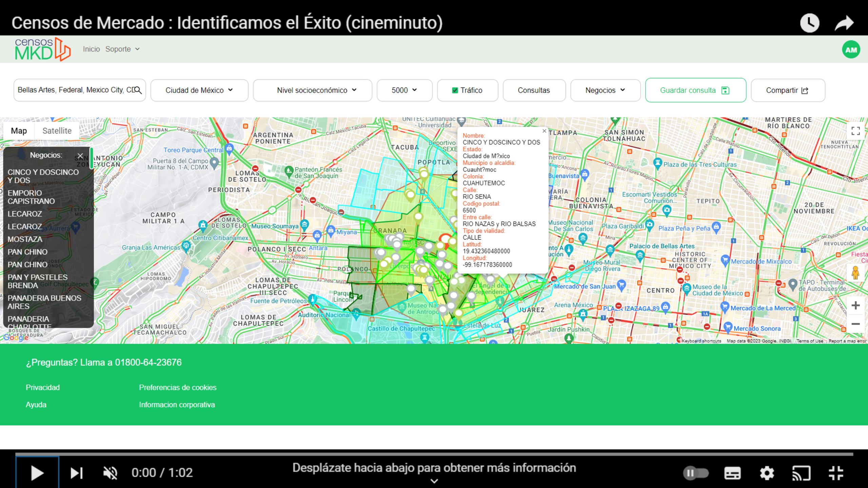The height and width of the screenshot is (488, 868).
Task: Toggle map fullscreen view icon
Action: coord(855,131)
